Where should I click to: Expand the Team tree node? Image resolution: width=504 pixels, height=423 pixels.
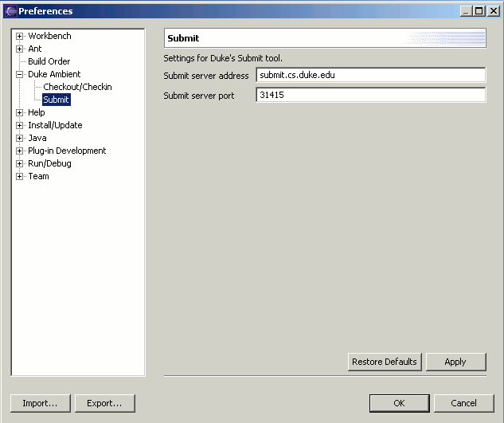19,176
